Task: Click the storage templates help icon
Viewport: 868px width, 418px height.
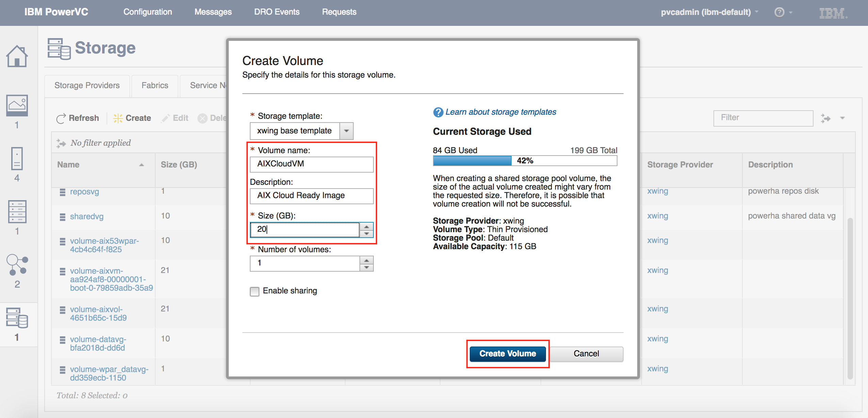Action: coord(438,112)
